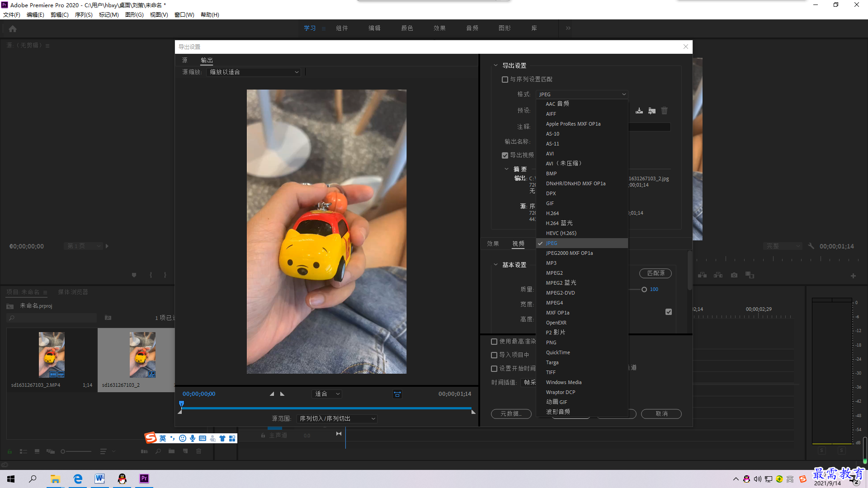Open Windows Start menu

[11, 479]
